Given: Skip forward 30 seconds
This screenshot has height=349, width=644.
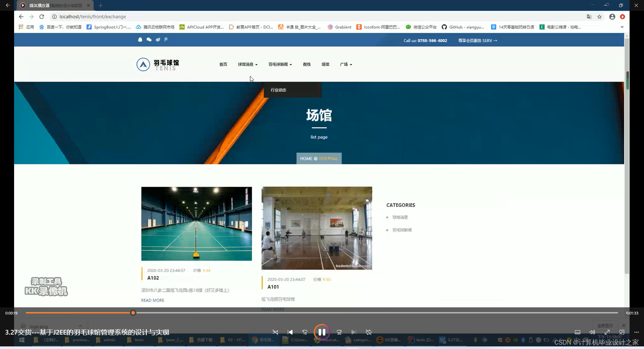Looking at the screenshot, I should (339, 332).
